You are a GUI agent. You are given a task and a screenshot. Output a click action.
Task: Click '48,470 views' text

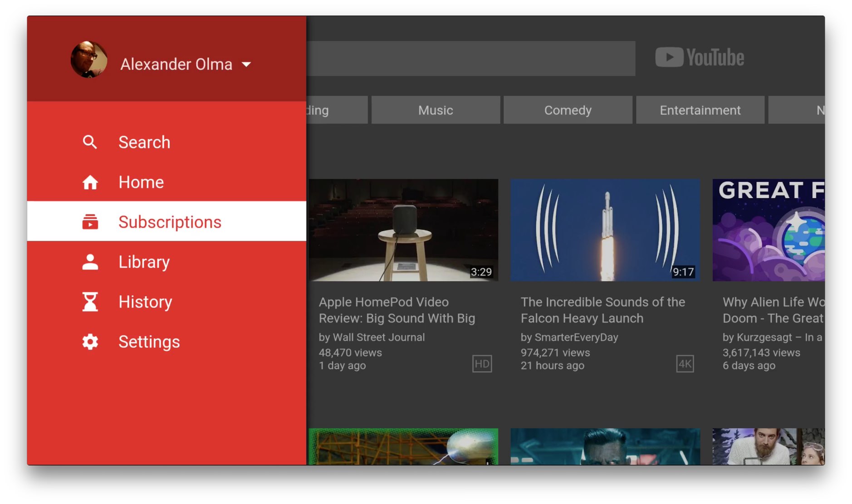(x=350, y=352)
